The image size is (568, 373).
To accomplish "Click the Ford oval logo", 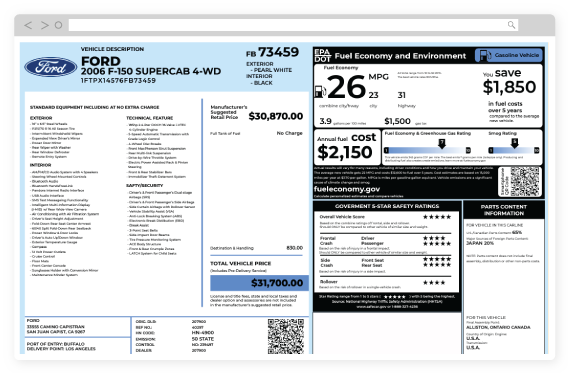I will tap(51, 67).
